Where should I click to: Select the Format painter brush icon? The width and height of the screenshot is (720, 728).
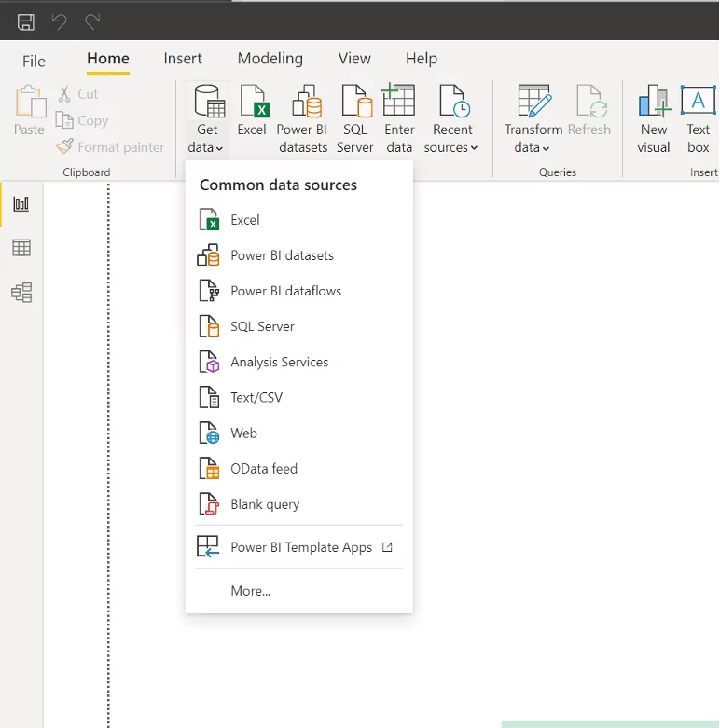point(64,146)
